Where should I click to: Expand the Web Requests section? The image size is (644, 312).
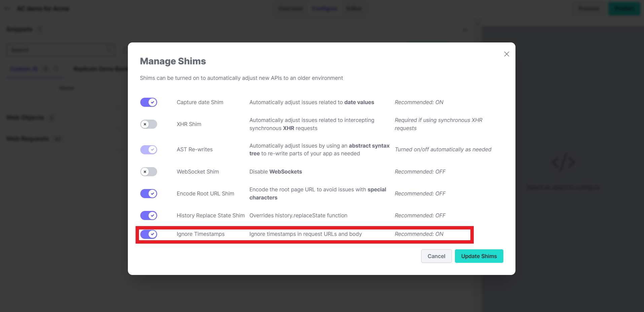click(27, 138)
